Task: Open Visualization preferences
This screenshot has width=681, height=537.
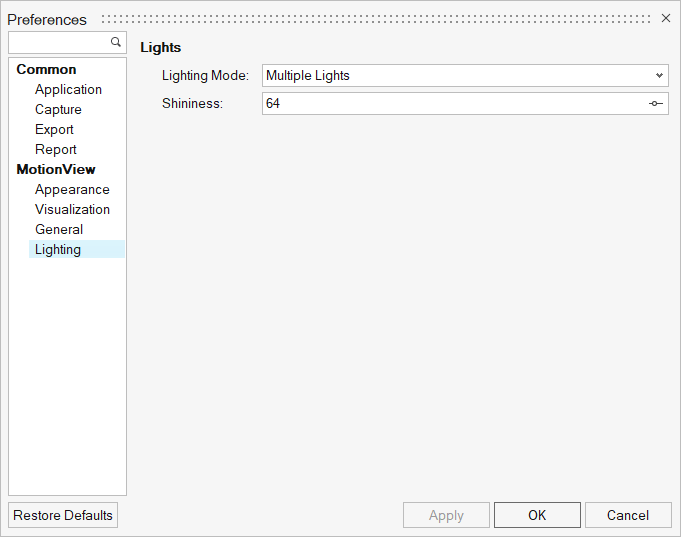Action: click(73, 209)
